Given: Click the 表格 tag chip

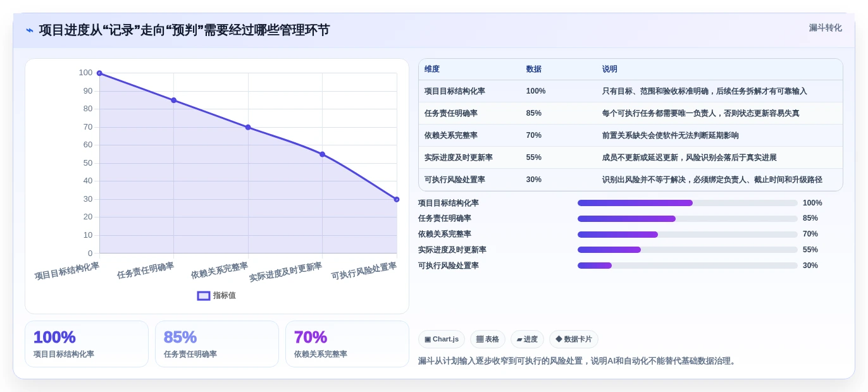Looking at the screenshot, I should [x=488, y=339].
